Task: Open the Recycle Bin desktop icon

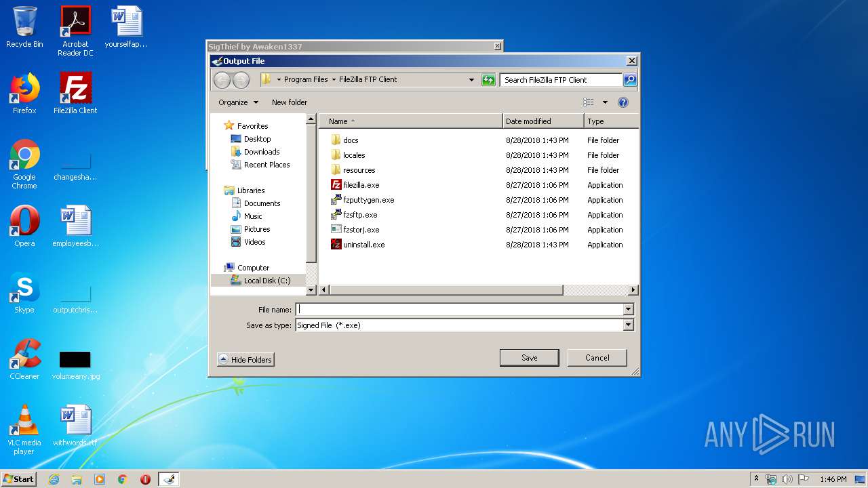Action: click(24, 28)
